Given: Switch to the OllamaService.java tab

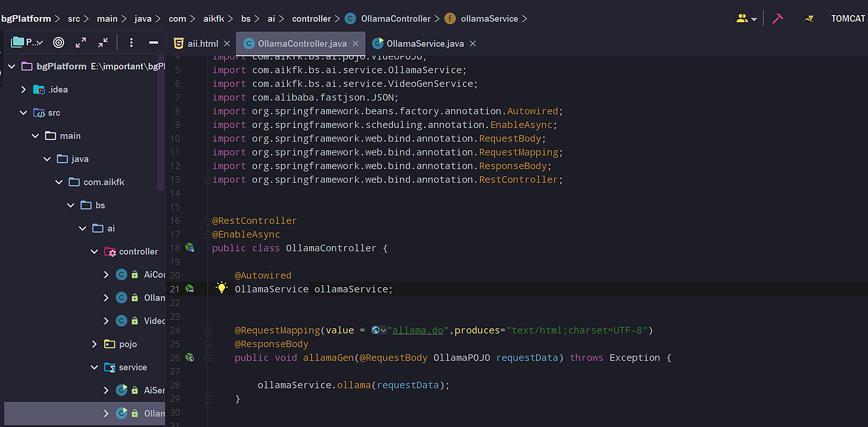Looking at the screenshot, I should coord(425,43).
